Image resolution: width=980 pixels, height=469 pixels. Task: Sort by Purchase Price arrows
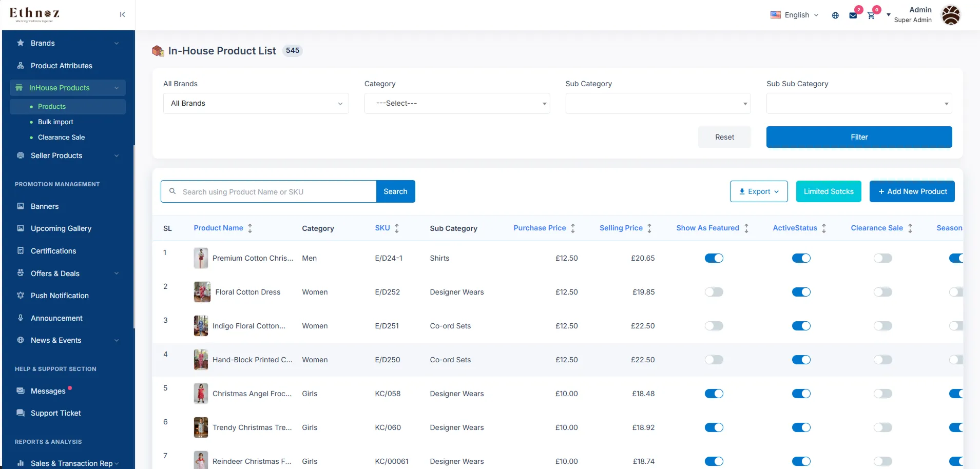(x=573, y=228)
